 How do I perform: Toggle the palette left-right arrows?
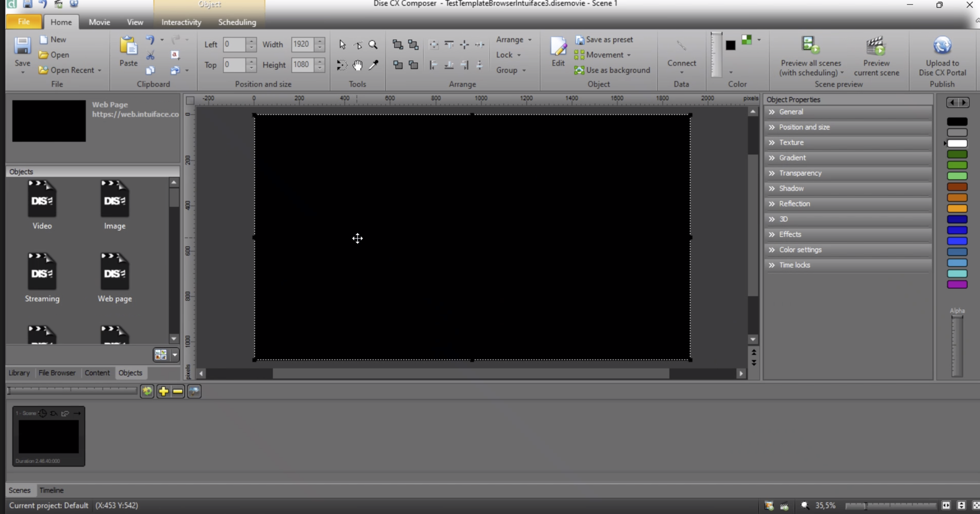957,102
